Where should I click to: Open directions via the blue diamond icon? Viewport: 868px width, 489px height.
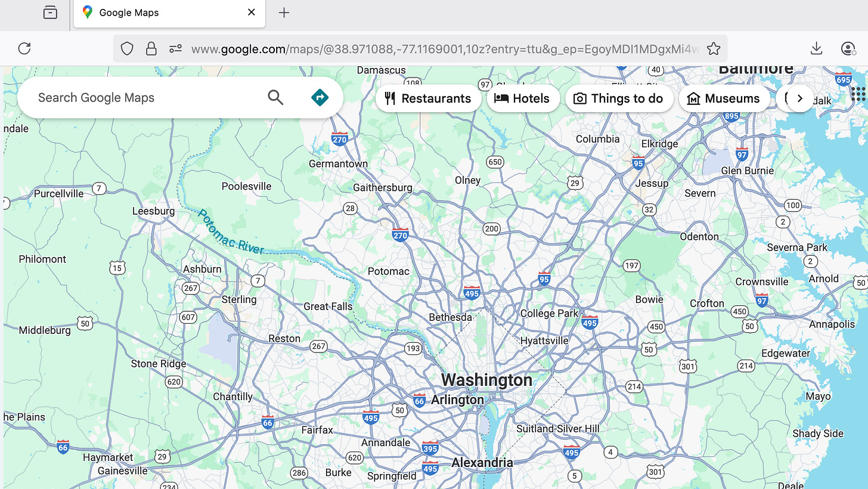click(320, 97)
